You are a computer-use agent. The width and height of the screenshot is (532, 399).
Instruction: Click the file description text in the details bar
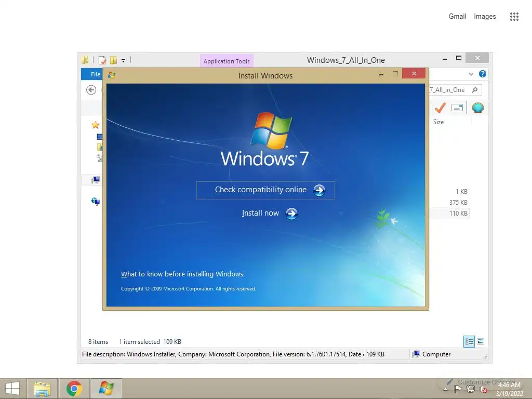click(x=221, y=354)
